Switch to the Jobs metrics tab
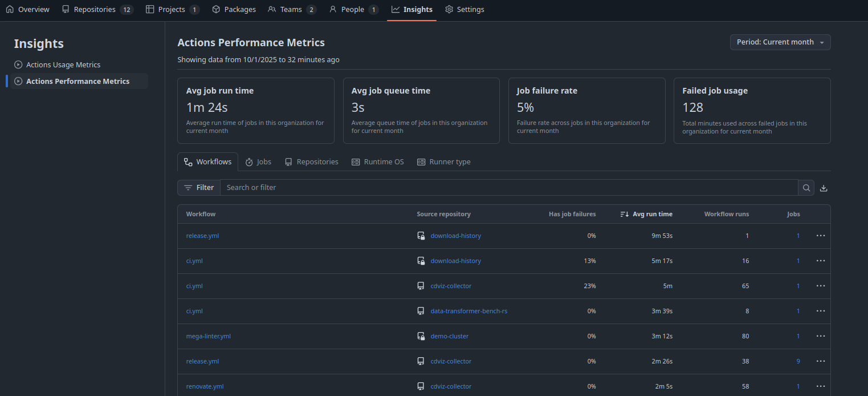Image resolution: width=868 pixels, height=396 pixels. (258, 162)
